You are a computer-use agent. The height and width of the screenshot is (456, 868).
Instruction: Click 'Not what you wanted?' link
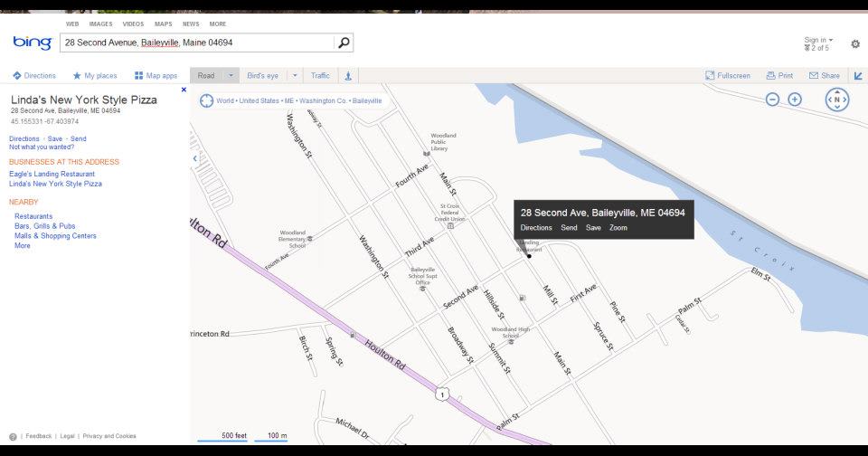[42, 147]
